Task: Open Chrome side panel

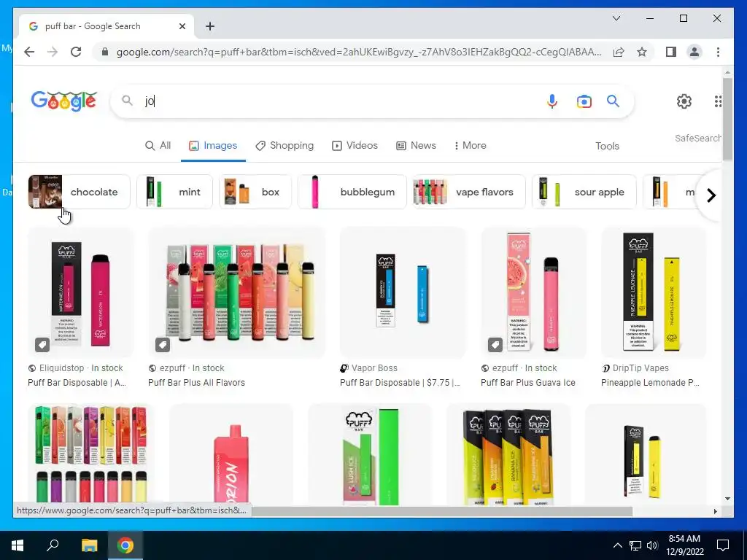Action: 671,52
